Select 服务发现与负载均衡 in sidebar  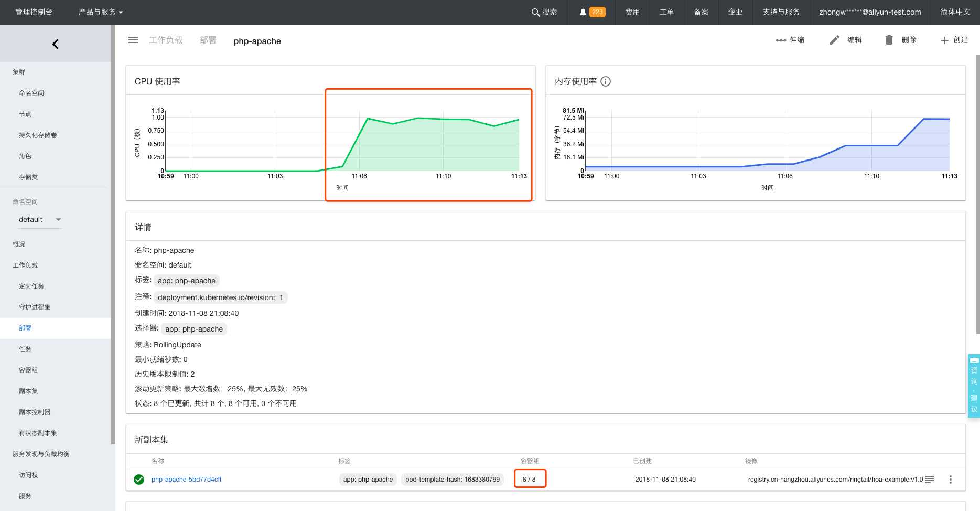tap(41, 454)
